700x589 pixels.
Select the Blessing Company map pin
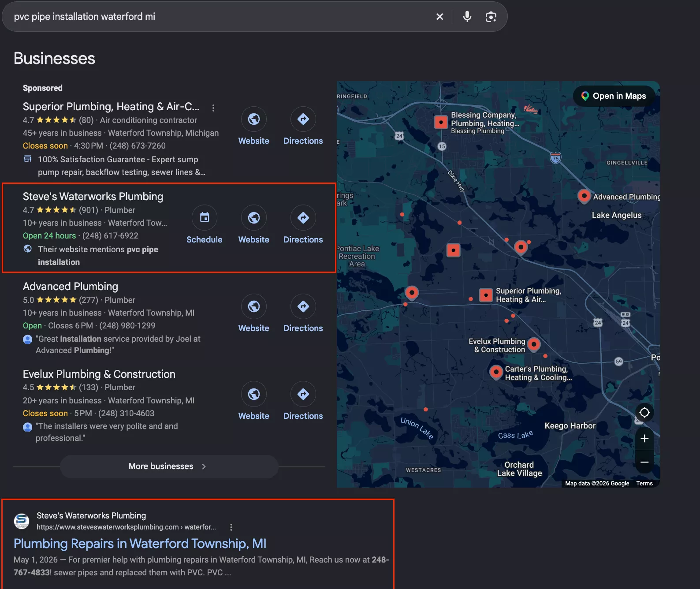tap(441, 122)
